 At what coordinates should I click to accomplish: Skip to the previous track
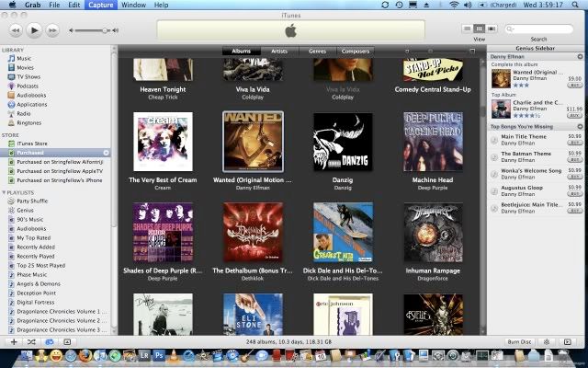pos(14,29)
